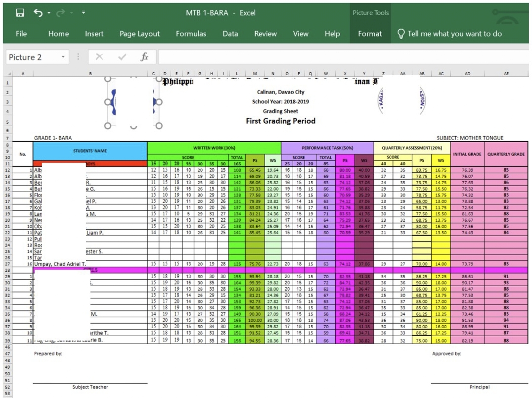Select column AD header
The height and width of the screenshot is (398, 532).
coord(467,73)
